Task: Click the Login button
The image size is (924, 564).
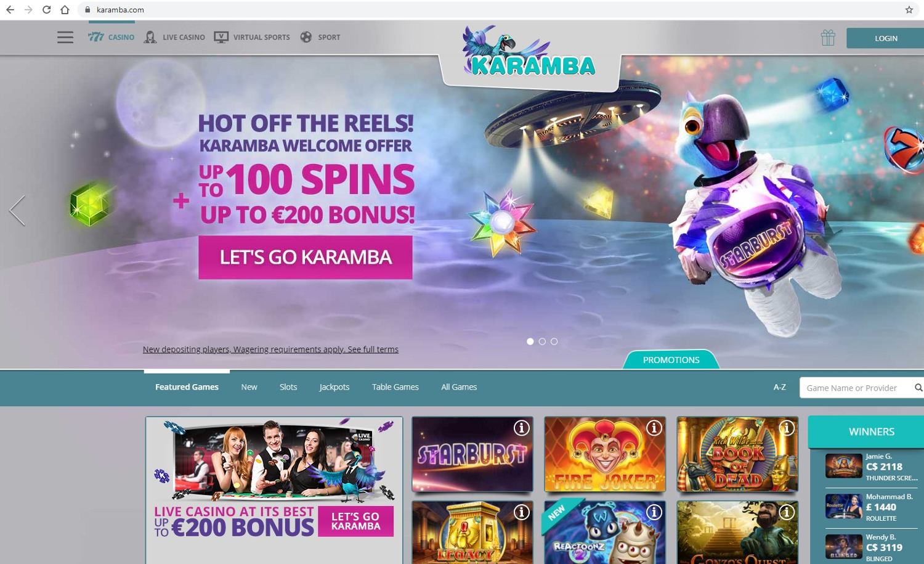Action: tap(886, 38)
